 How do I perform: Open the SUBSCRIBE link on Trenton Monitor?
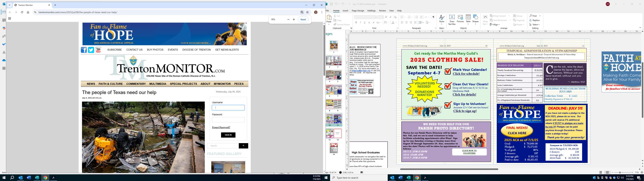click(114, 50)
